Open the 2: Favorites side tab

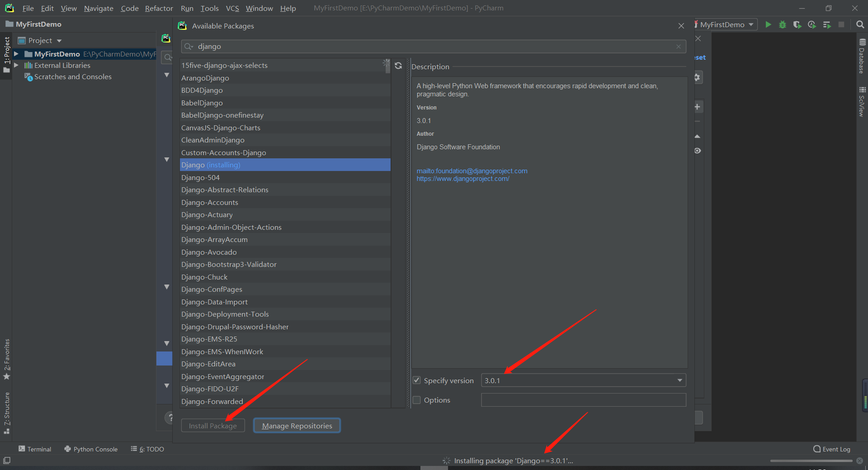tap(6, 360)
